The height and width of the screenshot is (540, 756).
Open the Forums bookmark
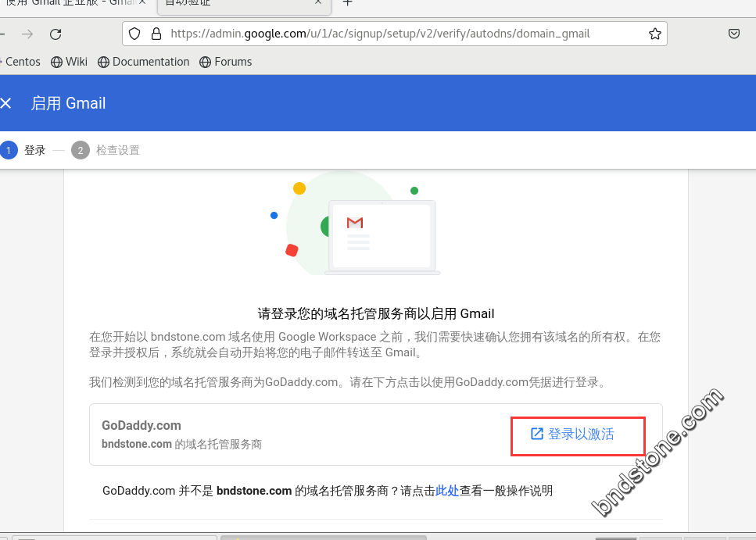pyautogui.click(x=226, y=62)
